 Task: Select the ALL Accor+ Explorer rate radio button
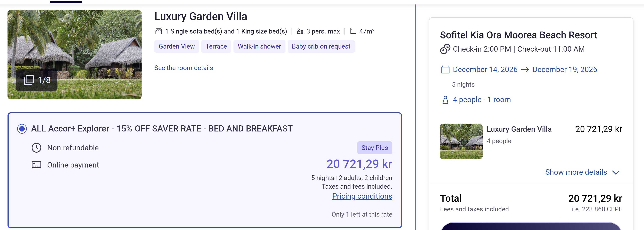coord(22,129)
